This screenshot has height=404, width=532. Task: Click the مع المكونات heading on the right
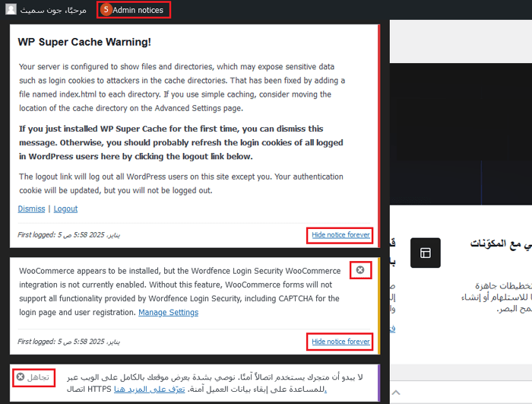[x=500, y=243]
